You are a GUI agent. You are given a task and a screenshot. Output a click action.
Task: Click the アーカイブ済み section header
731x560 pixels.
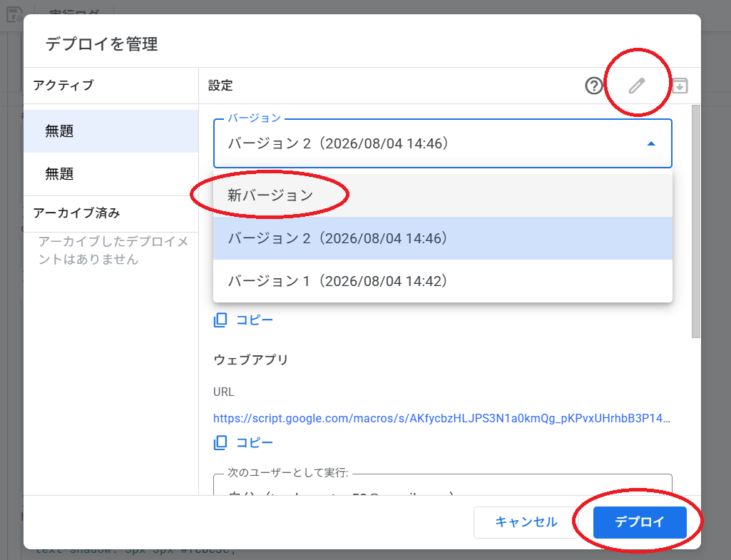(x=76, y=213)
